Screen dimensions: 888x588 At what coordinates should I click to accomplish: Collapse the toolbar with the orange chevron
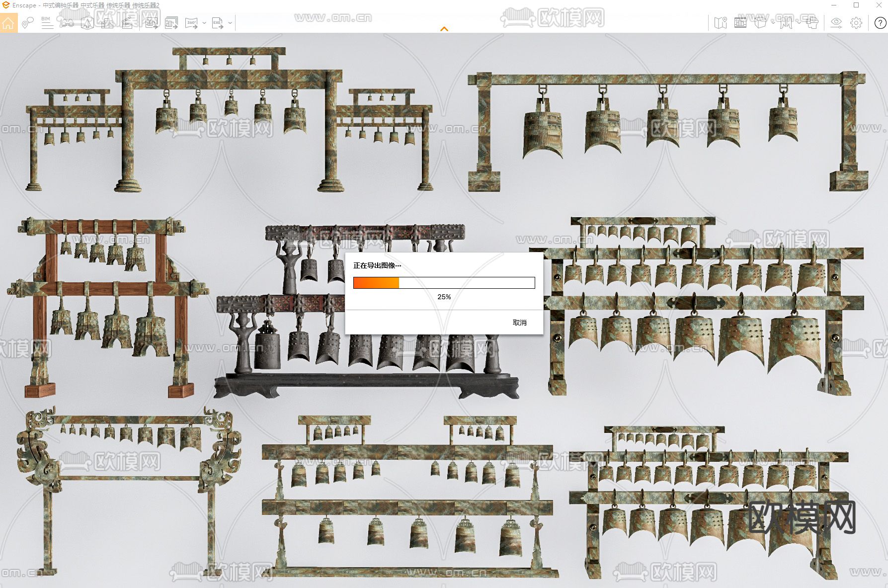point(444,29)
